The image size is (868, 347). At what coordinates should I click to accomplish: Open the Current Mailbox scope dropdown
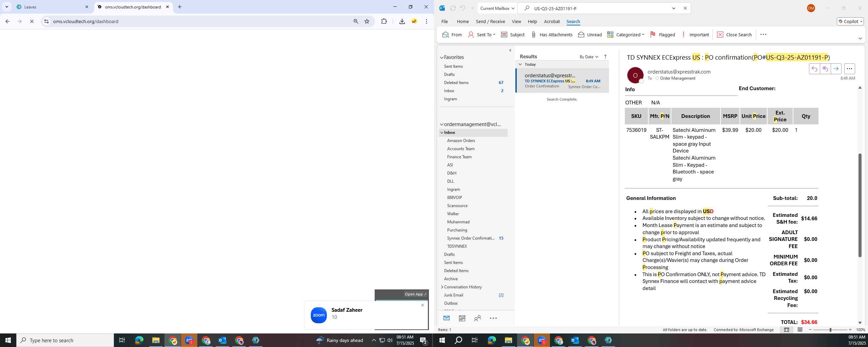[x=497, y=8]
